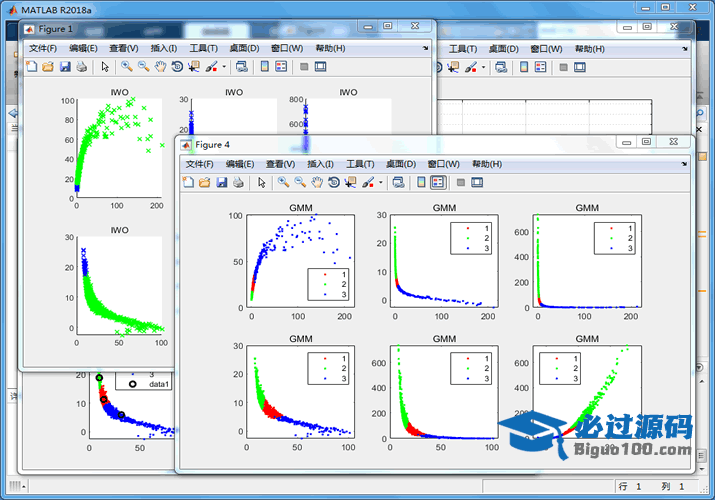The image size is (715, 500).
Task: Open brush color dropdown arrow in Figure 4
Action: click(x=381, y=183)
